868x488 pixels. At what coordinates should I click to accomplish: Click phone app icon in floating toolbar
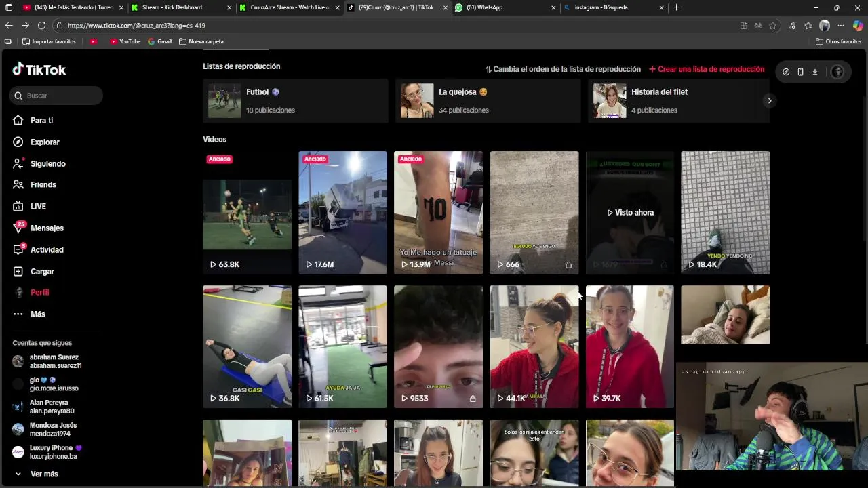point(800,72)
